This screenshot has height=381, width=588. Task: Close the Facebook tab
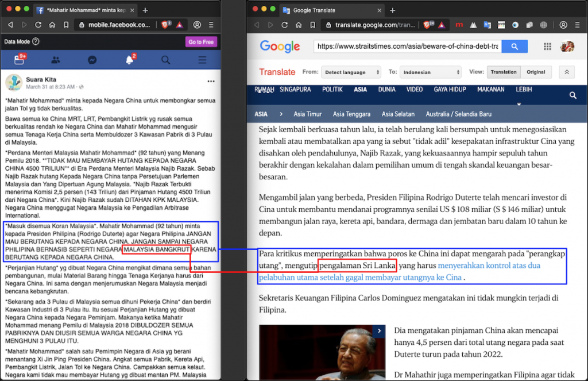tap(133, 10)
